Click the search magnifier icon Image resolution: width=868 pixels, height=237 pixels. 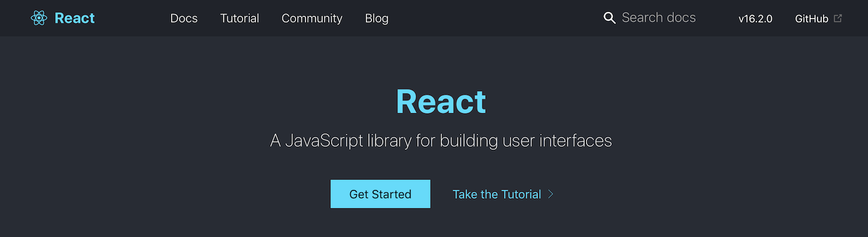pos(610,18)
